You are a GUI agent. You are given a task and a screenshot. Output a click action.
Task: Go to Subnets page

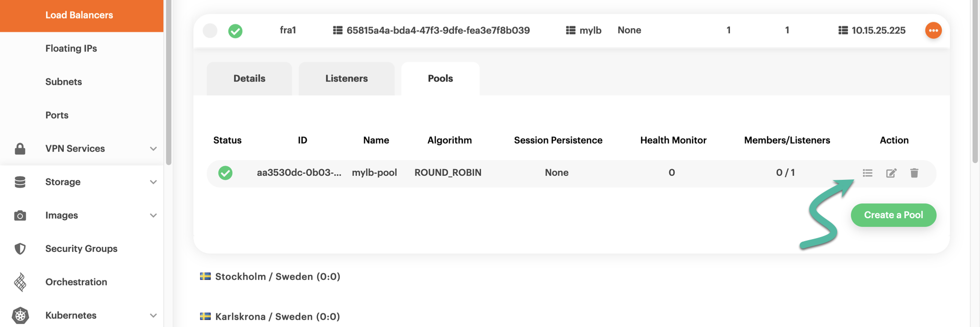click(63, 82)
